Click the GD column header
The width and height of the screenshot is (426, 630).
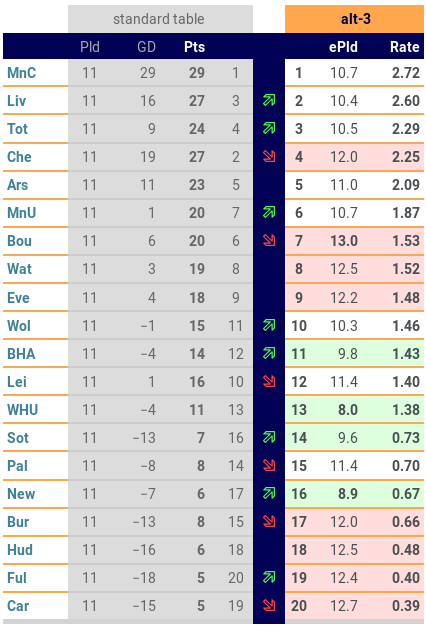pyautogui.click(x=146, y=47)
